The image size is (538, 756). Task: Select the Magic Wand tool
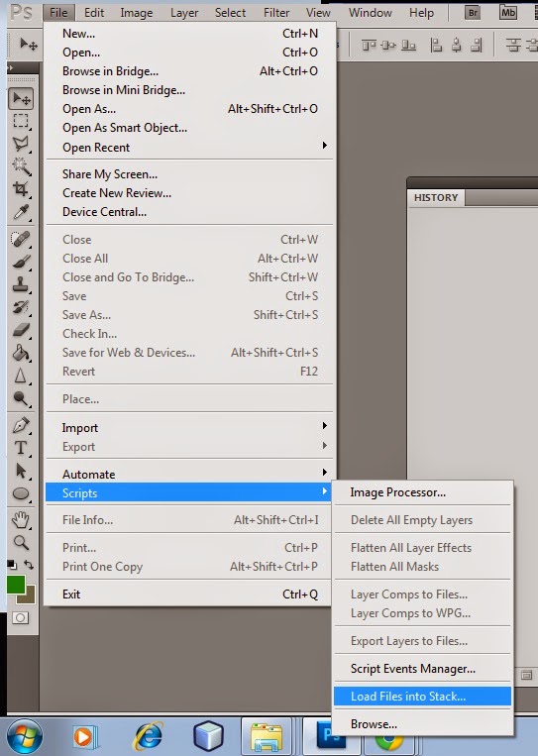21,165
